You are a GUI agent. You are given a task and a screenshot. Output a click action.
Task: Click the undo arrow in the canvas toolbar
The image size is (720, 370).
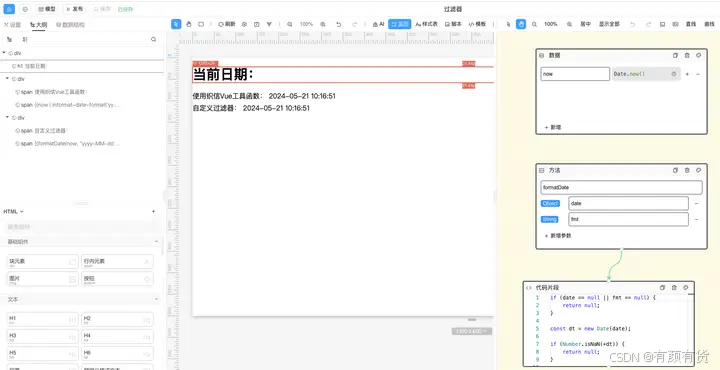pyautogui.click(x=338, y=24)
